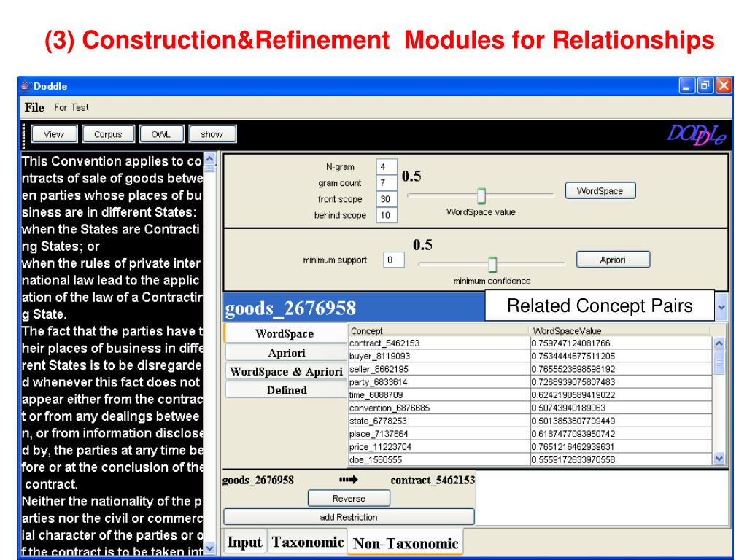Click the concept table scrollbar thumb

click(719, 362)
